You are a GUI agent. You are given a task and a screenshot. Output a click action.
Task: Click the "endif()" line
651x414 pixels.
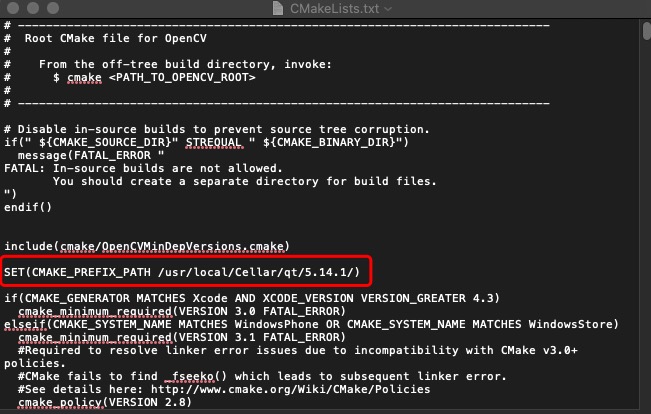(28, 207)
